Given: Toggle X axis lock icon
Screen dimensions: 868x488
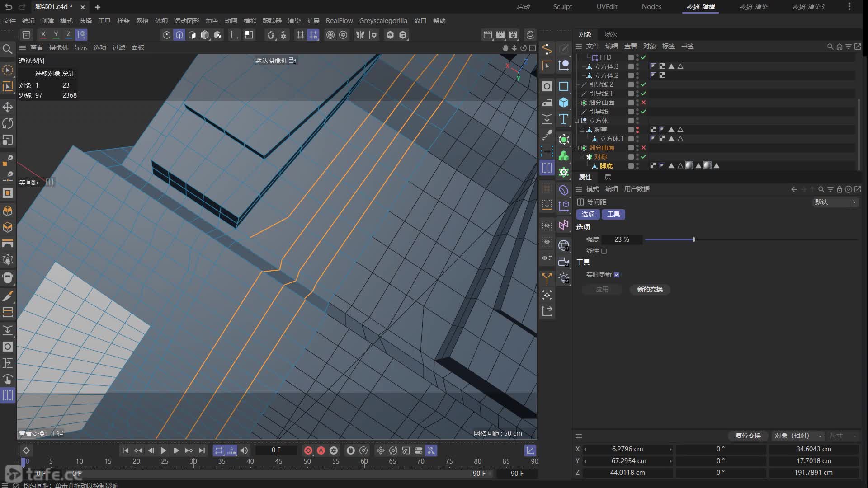Looking at the screenshot, I should (43, 34).
